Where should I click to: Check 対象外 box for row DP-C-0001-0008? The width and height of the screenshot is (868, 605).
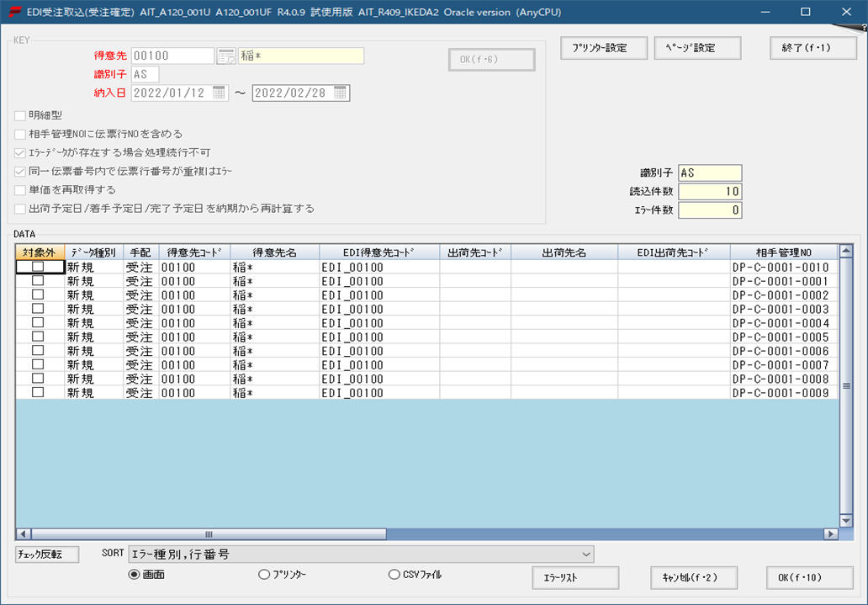click(x=38, y=378)
